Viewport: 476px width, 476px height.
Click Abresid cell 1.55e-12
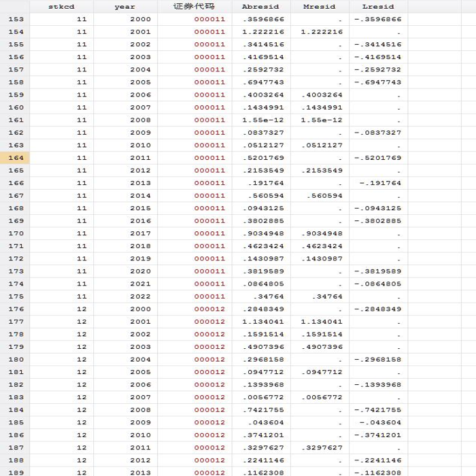(x=263, y=120)
